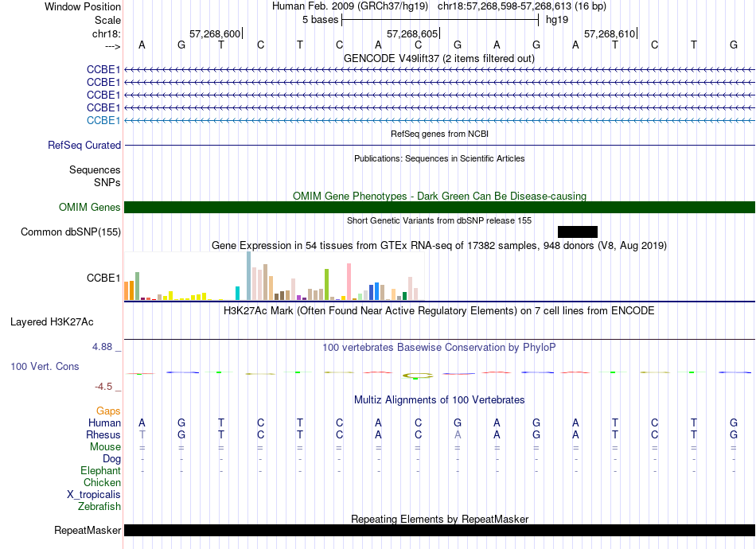Click the tallest blue-gray GTEx expression bar

coord(249,276)
